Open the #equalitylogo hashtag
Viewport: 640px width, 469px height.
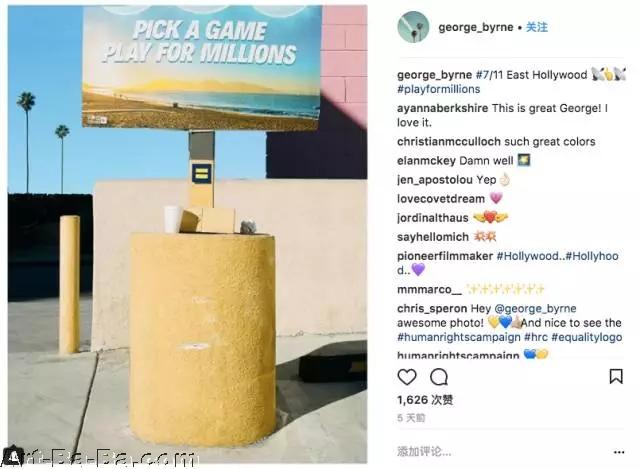(x=587, y=337)
